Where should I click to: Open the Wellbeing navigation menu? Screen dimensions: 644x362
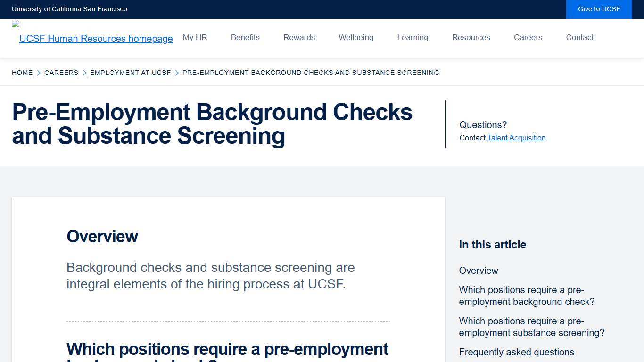[x=356, y=38]
